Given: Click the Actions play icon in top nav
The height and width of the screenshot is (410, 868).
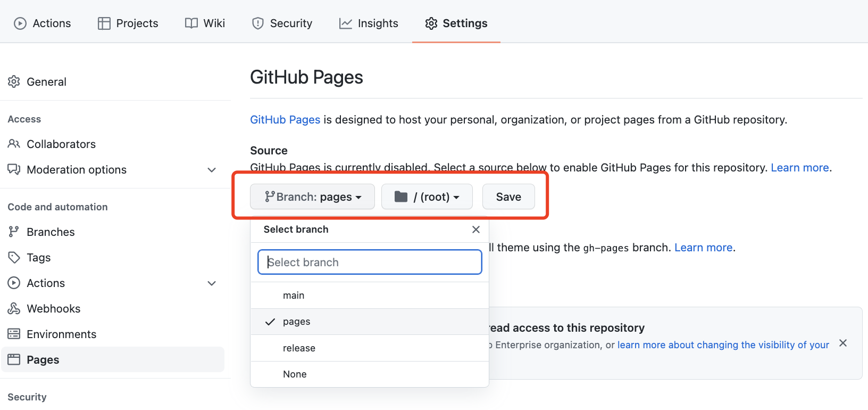Looking at the screenshot, I should click(x=20, y=23).
